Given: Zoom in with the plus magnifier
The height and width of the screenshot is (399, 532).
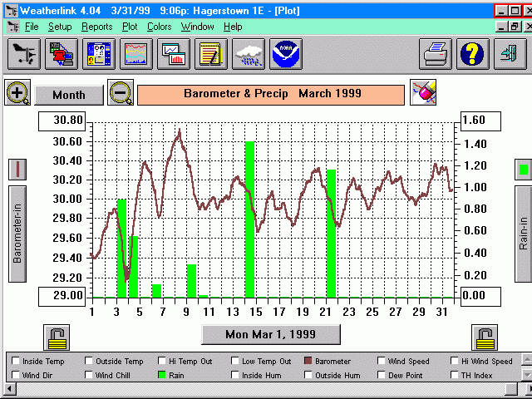Looking at the screenshot, I should (x=17, y=92).
